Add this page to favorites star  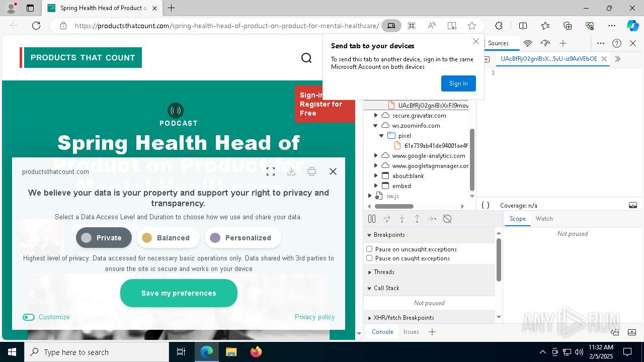tap(472, 26)
